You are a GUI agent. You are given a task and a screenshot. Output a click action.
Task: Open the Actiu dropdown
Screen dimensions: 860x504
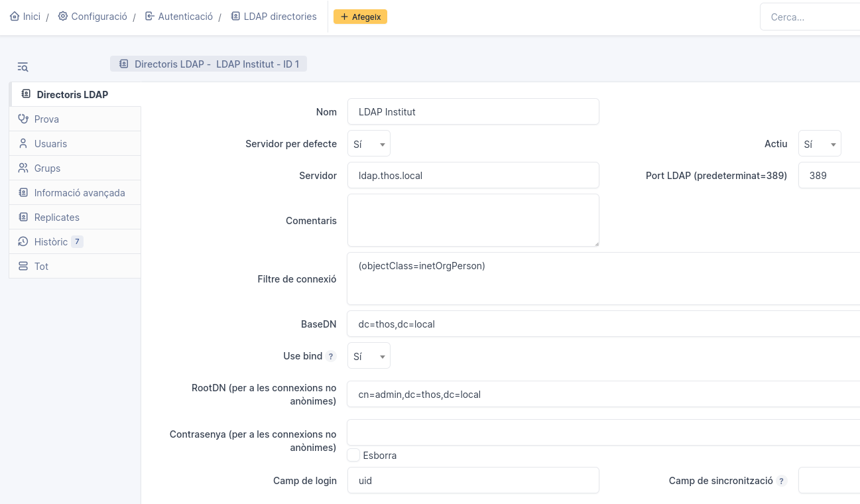(820, 143)
